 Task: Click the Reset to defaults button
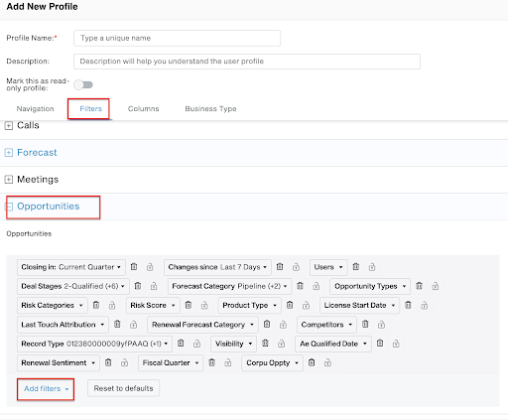click(123, 388)
